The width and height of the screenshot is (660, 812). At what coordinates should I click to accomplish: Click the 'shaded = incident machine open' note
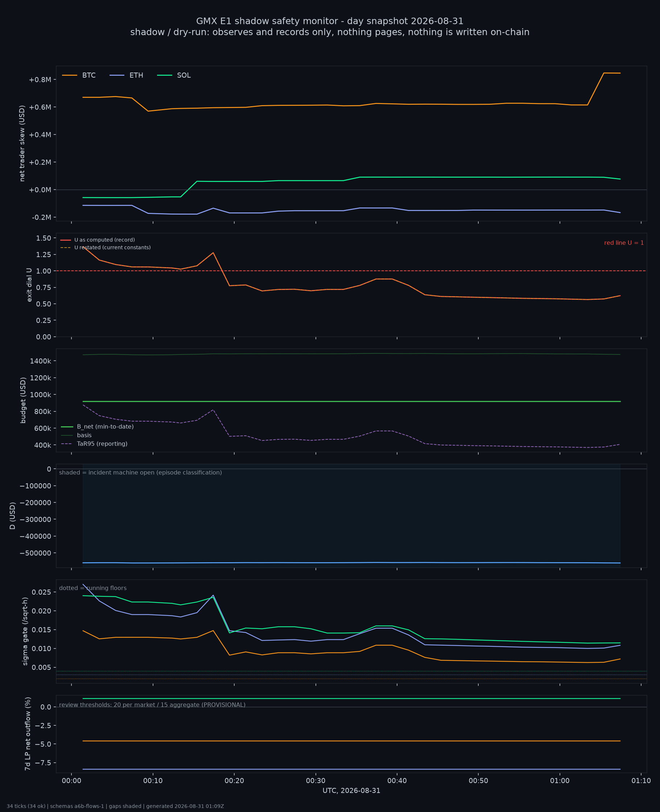point(140,473)
